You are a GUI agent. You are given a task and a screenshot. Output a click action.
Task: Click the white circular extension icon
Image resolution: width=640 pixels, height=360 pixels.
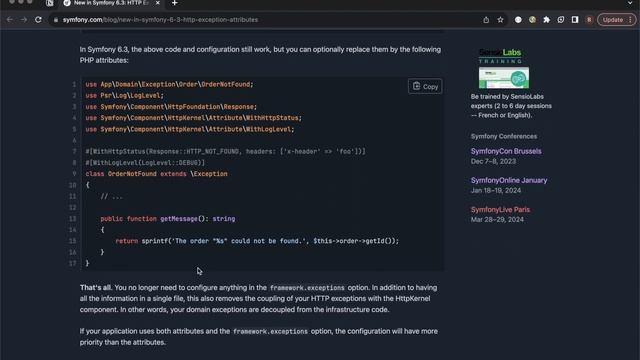pyautogui.click(x=518, y=20)
